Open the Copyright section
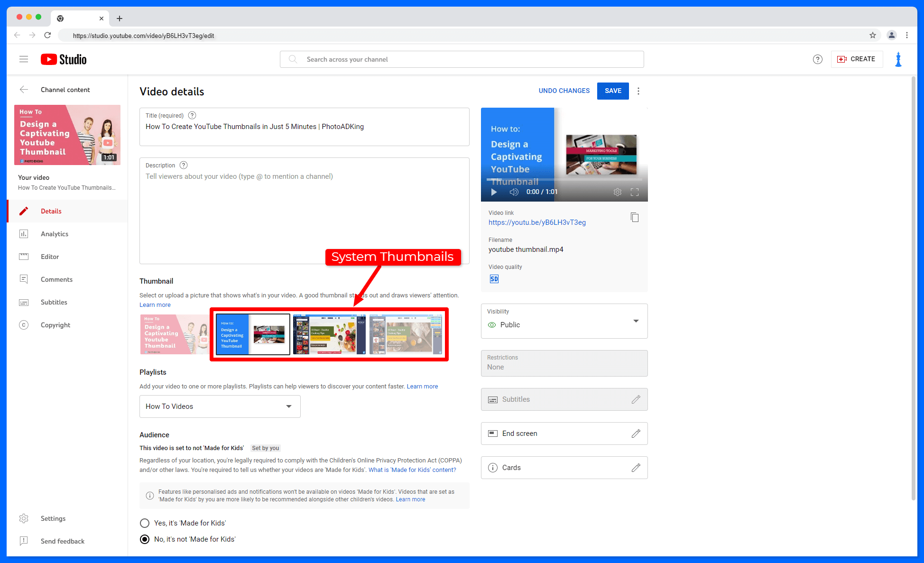The height and width of the screenshot is (563, 924). (x=55, y=324)
